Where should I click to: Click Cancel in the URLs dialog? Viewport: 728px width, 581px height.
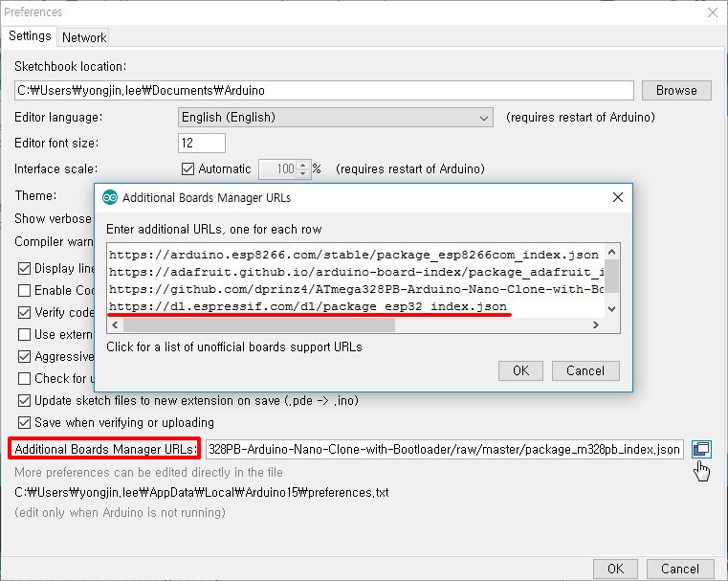(x=585, y=370)
